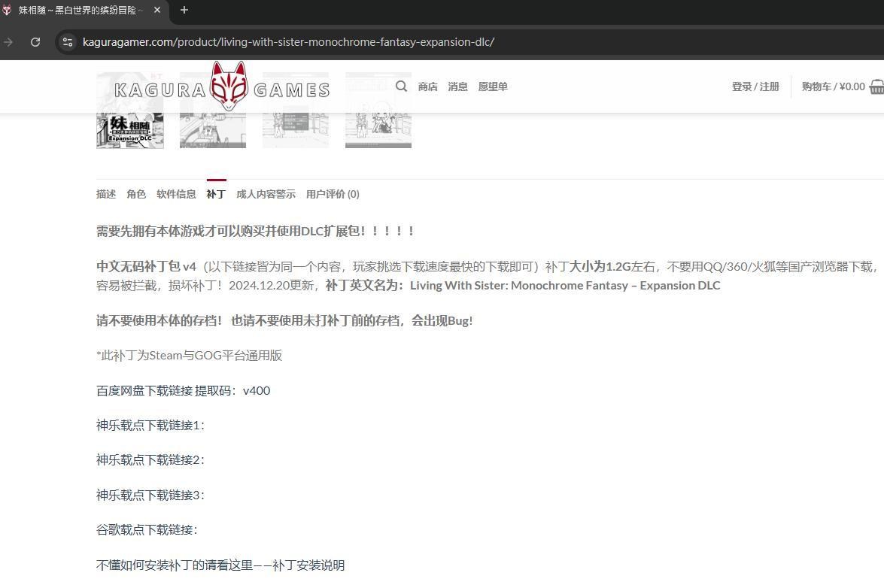This screenshot has width=884, height=588.
Task: Click the 神乐载点下载链接3 text
Action: click(150, 496)
